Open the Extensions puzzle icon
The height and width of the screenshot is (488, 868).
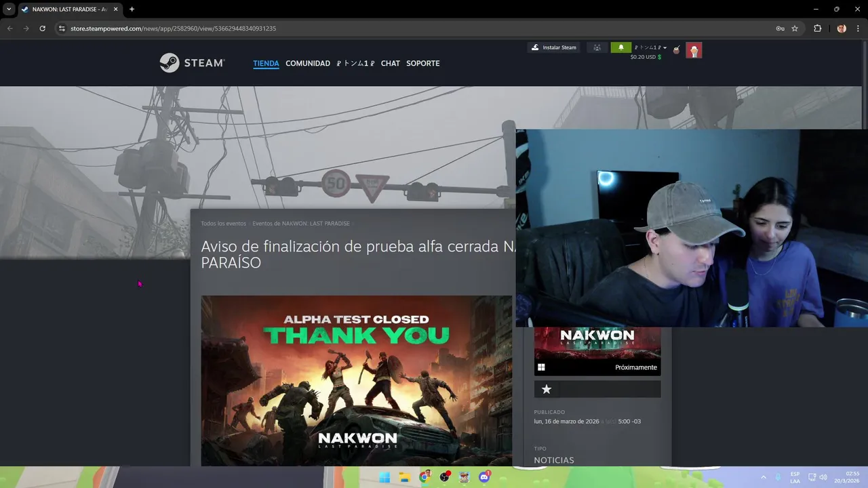tap(817, 28)
